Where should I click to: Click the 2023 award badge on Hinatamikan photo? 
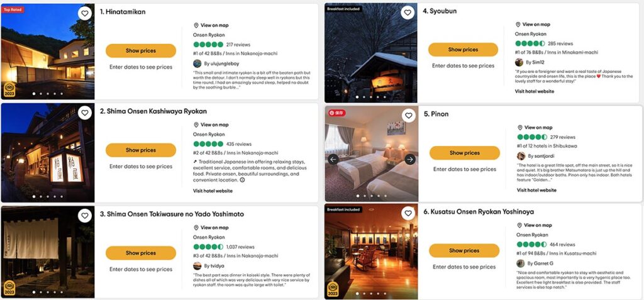(9, 89)
